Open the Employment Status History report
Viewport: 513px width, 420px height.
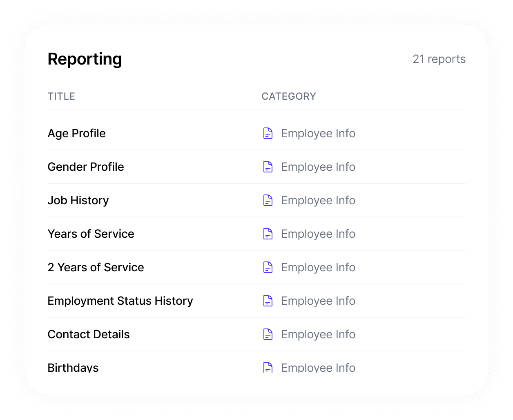tap(120, 301)
